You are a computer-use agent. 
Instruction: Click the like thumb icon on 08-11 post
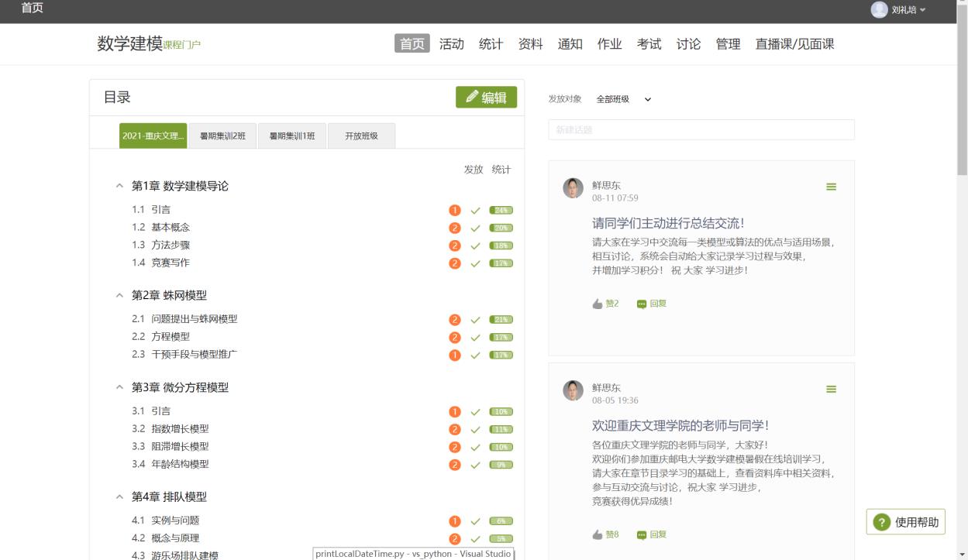(598, 304)
